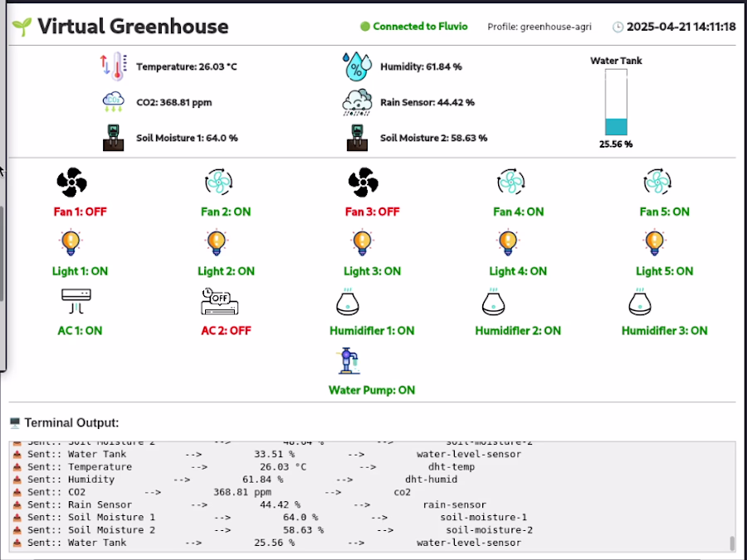Screen dimensions: 747x560
Task: Toggle the AC 1: ON label
Action: [80, 331]
